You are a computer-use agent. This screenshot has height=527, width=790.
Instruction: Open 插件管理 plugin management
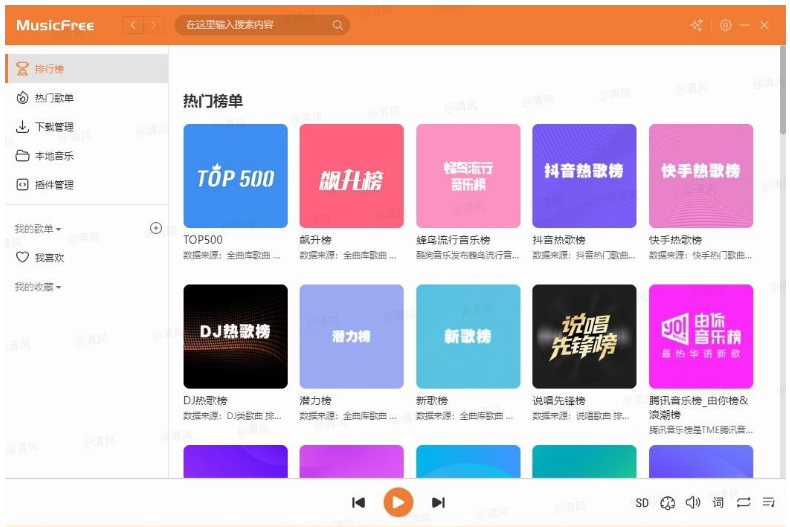87,184
